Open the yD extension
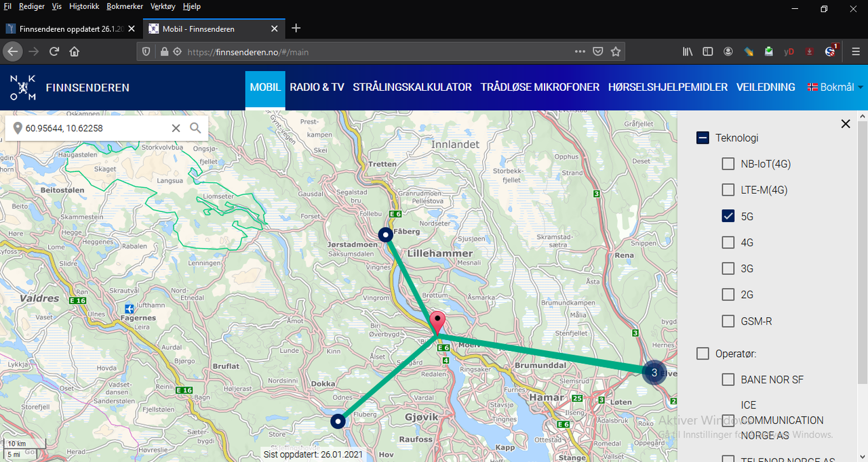 pos(789,51)
